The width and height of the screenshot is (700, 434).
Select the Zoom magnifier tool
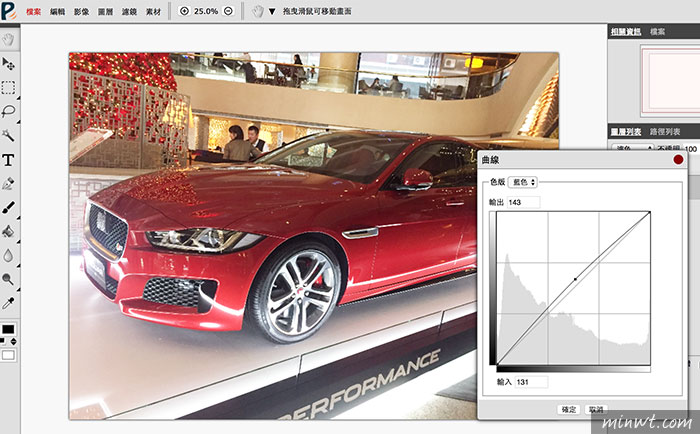click(8, 280)
